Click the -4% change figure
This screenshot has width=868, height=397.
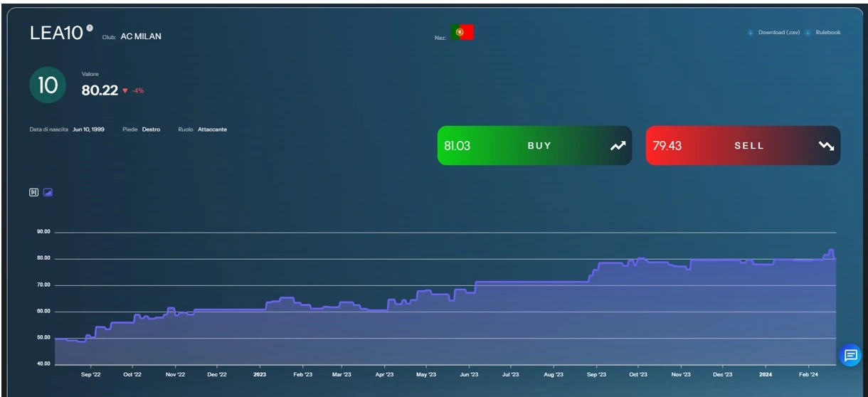(138, 91)
